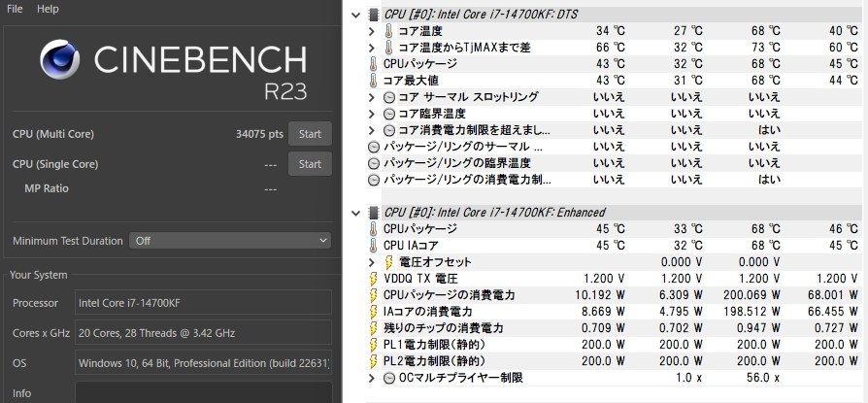Click the status icon beside パッケージ/リングのサーマル

pyautogui.click(x=374, y=148)
